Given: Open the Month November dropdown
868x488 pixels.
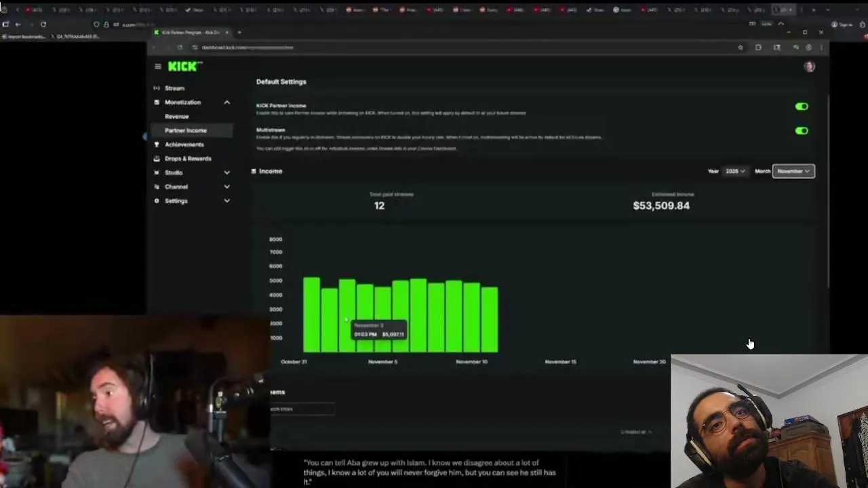Looking at the screenshot, I should (x=793, y=171).
